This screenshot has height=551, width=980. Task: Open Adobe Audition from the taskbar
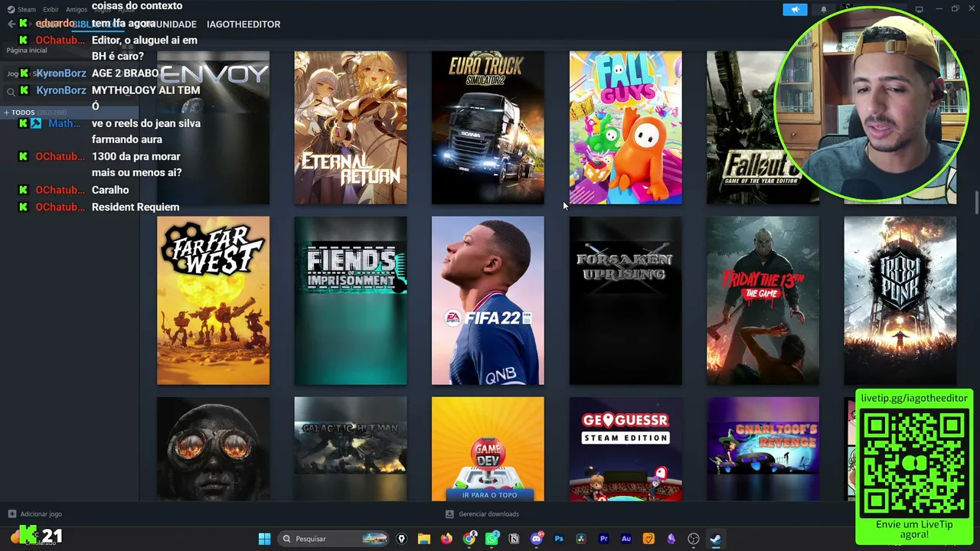pos(626,539)
